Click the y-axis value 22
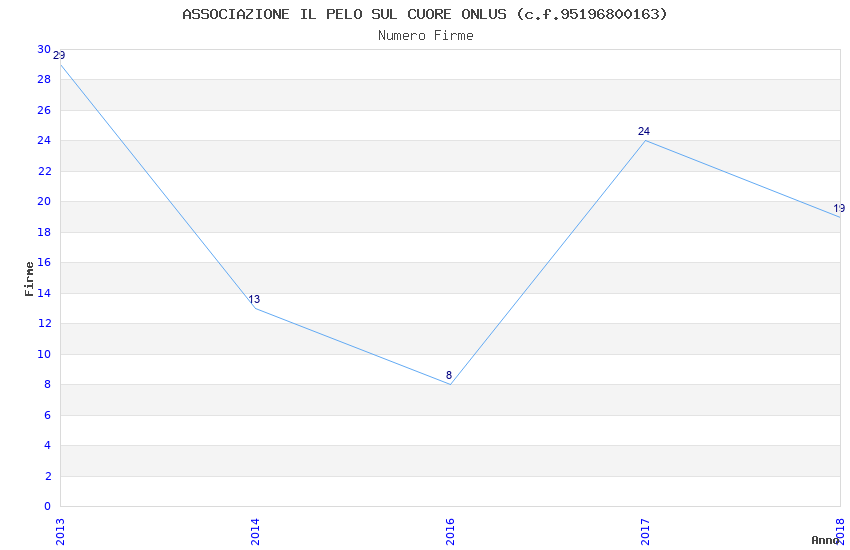 point(44,171)
